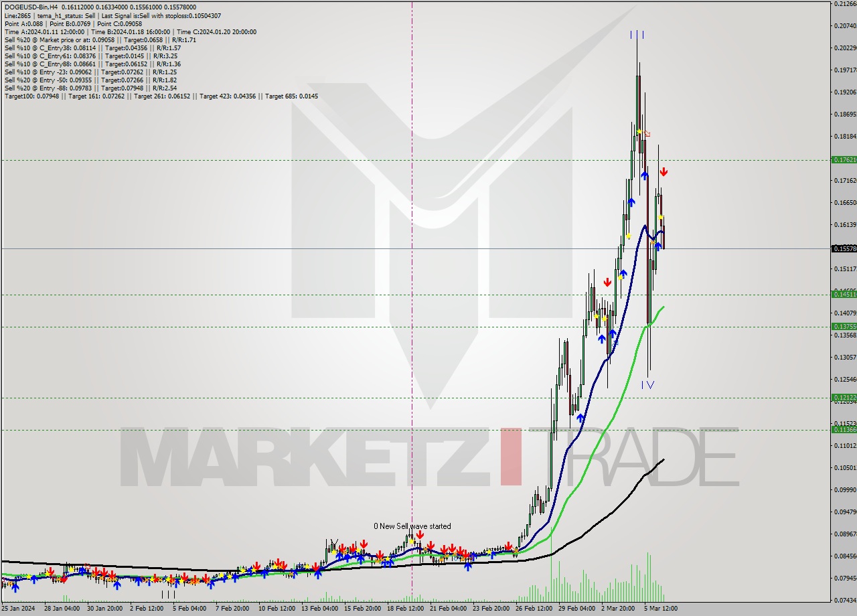The image size is (857, 616).
Task: Select the 'Time A:2024.01.11 12:00:00' info line
Action: pyautogui.click(x=130, y=31)
